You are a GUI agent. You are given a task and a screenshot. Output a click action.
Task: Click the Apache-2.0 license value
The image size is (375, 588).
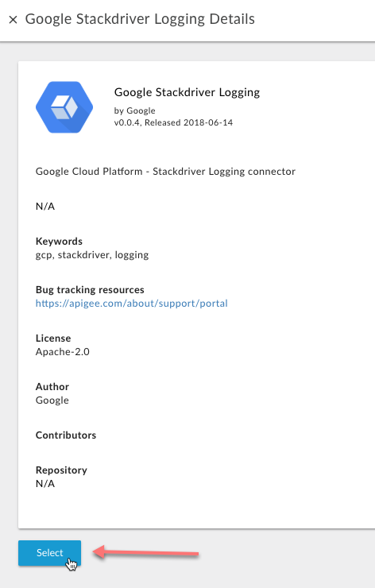click(63, 352)
